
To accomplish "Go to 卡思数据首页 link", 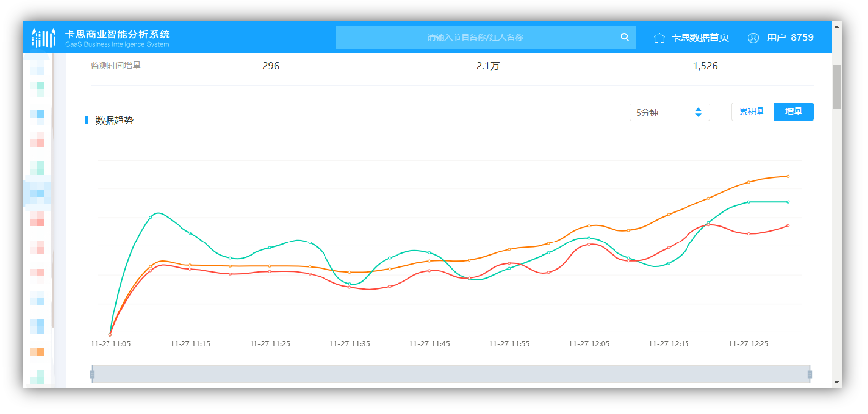I will pyautogui.click(x=699, y=38).
